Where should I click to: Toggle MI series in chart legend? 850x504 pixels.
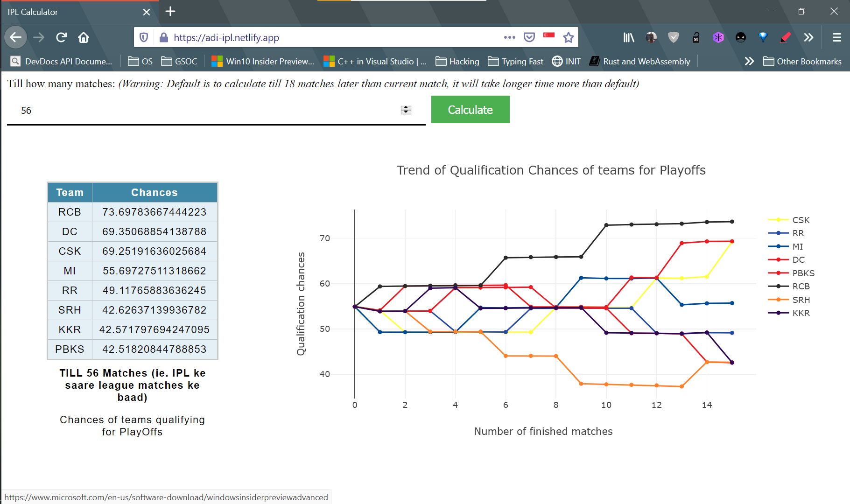coord(786,246)
